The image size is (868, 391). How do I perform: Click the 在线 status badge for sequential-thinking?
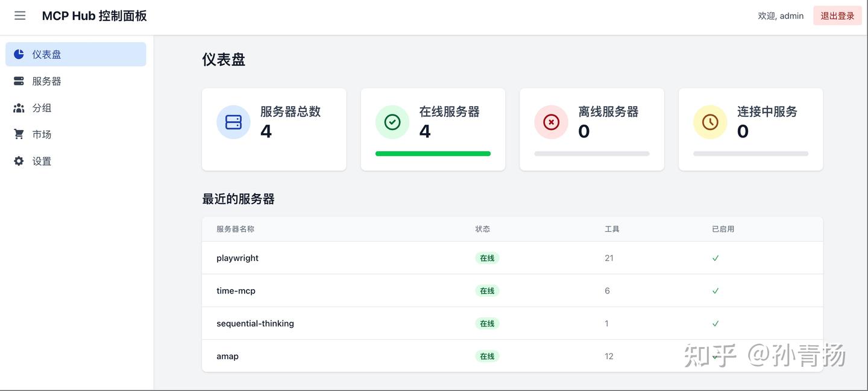tap(486, 323)
